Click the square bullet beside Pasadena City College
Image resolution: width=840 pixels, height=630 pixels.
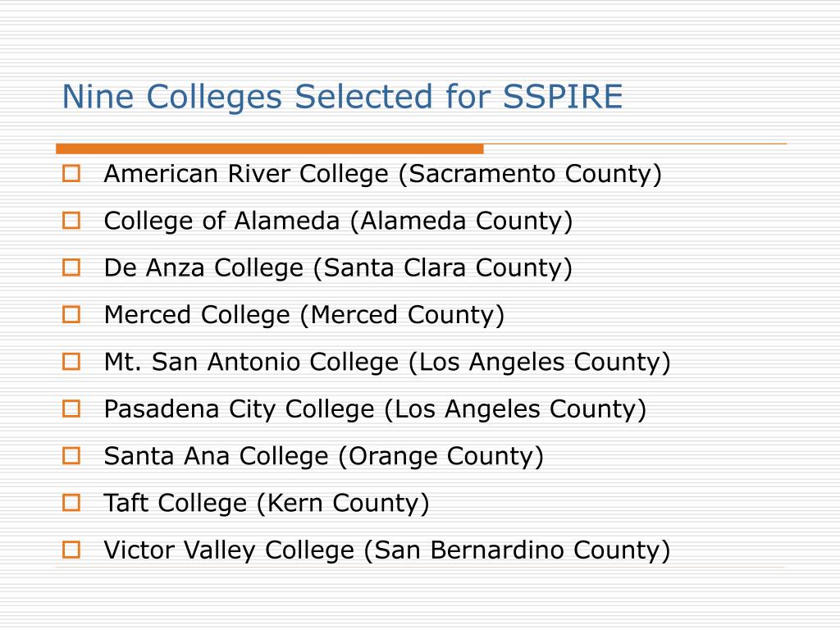coord(71,409)
